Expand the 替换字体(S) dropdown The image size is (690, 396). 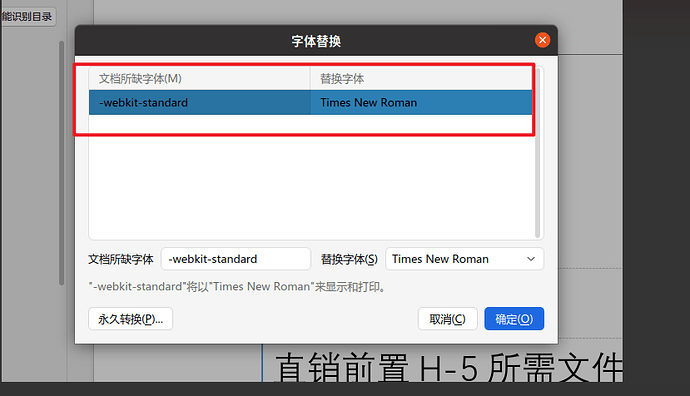[x=464, y=259]
